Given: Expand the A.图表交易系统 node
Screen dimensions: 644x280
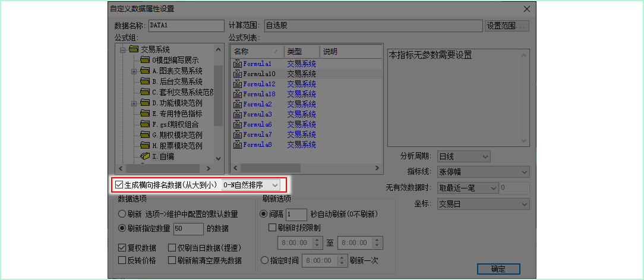Looking at the screenshot, I should [x=134, y=71].
